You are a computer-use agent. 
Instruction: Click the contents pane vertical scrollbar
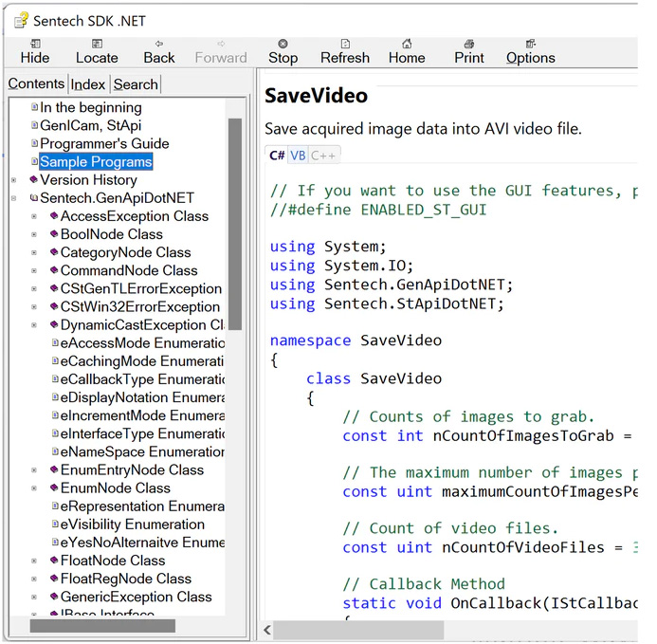235,223
